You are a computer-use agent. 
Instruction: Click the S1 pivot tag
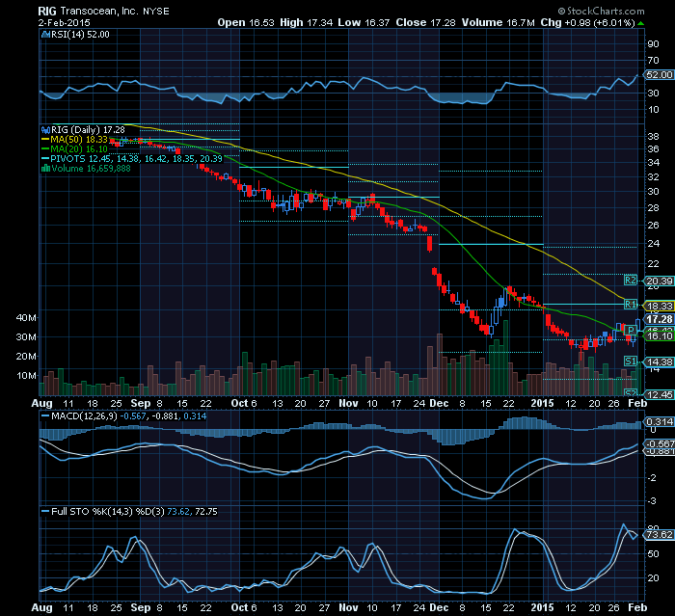[631, 361]
